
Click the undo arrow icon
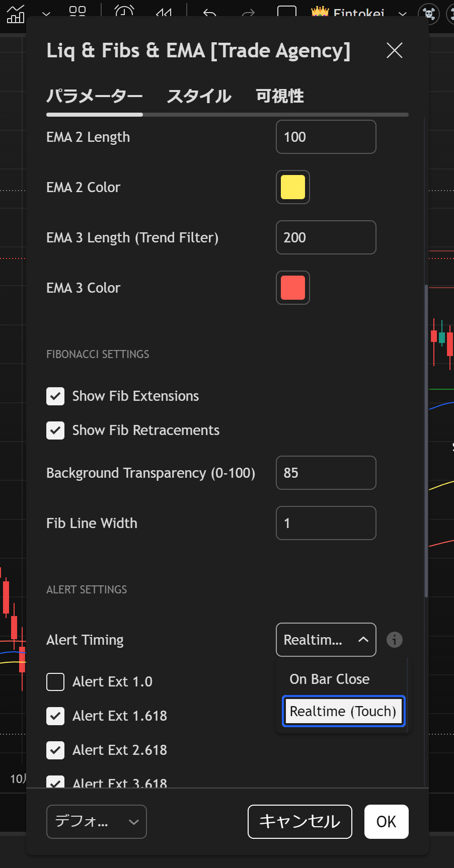coord(209,13)
